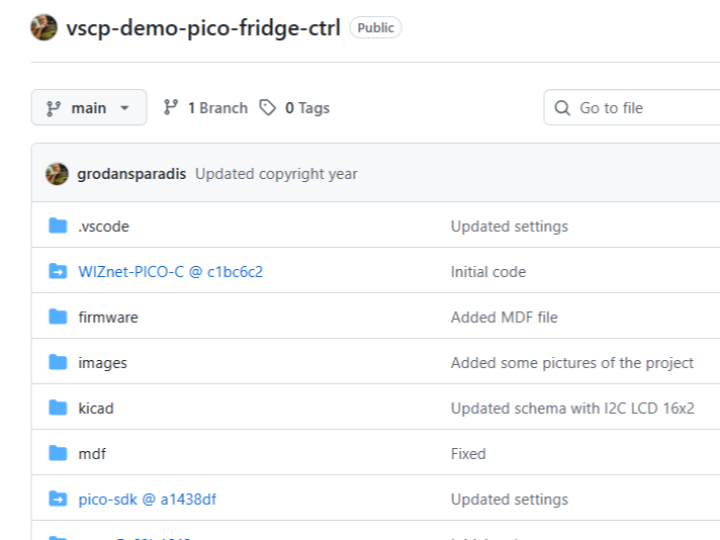Click the .vscode folder icon
The width and height of the screenshot is (720, 540).
(58, 226)
